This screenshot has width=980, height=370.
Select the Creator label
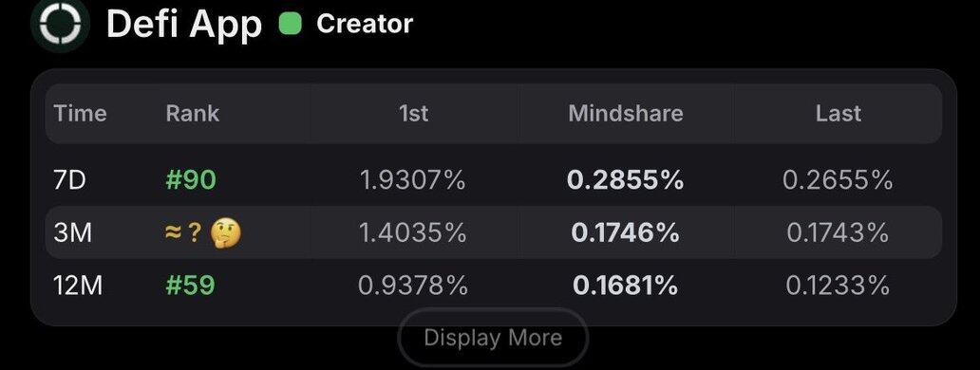[365, 25]
